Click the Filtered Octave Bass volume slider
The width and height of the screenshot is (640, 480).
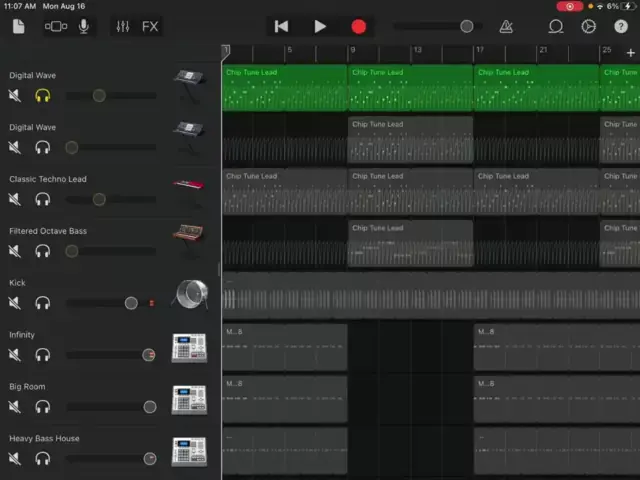click(110, 251)
